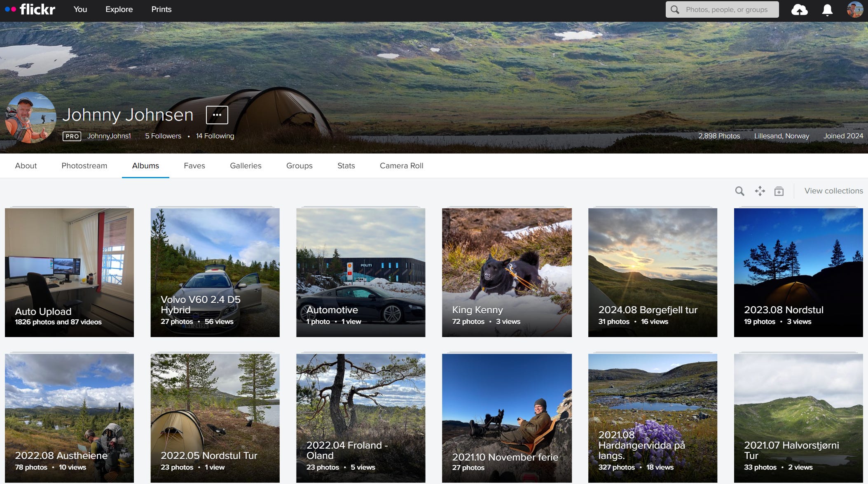This screenshot has height=484, width=868.
Task: Open the notifications bell
Action: [x=827, y=9]
